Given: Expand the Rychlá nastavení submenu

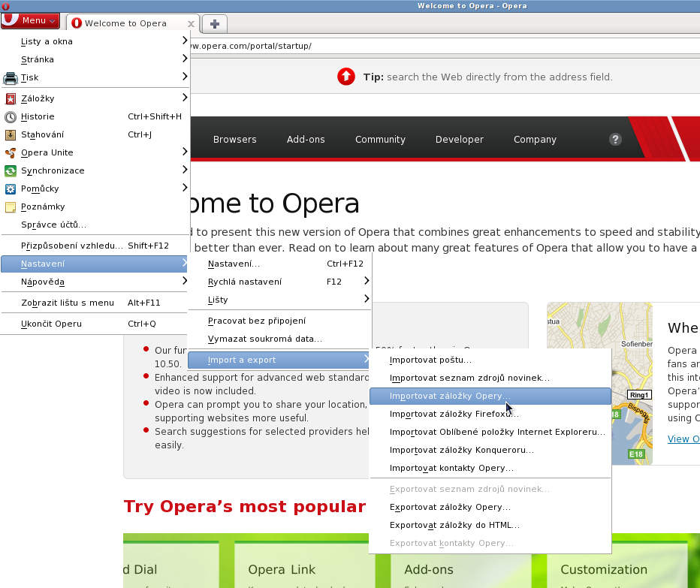Looking at the screenshot, I should tap(280, 282).
